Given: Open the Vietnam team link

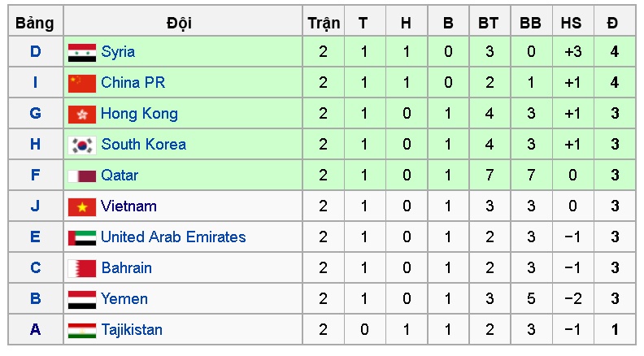Looking at the screenshot, I should click(128, 206).
